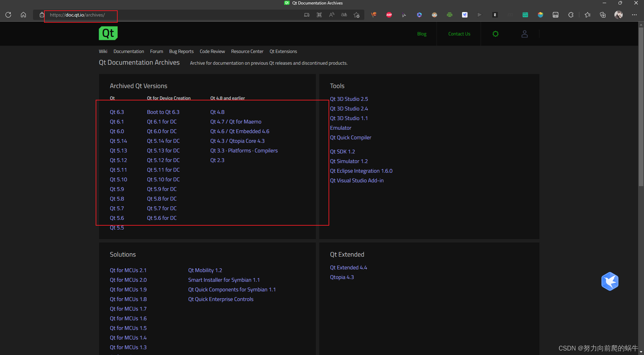Open the Qt 5.14 documentation link
644x355 pixels.
pos(118,141)
